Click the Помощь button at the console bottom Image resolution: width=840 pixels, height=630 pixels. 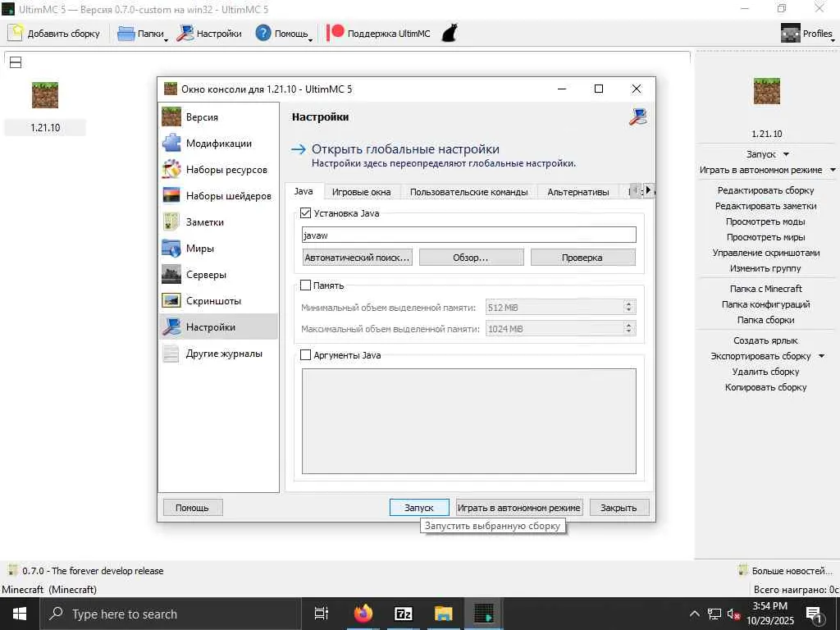coord(192,507)
